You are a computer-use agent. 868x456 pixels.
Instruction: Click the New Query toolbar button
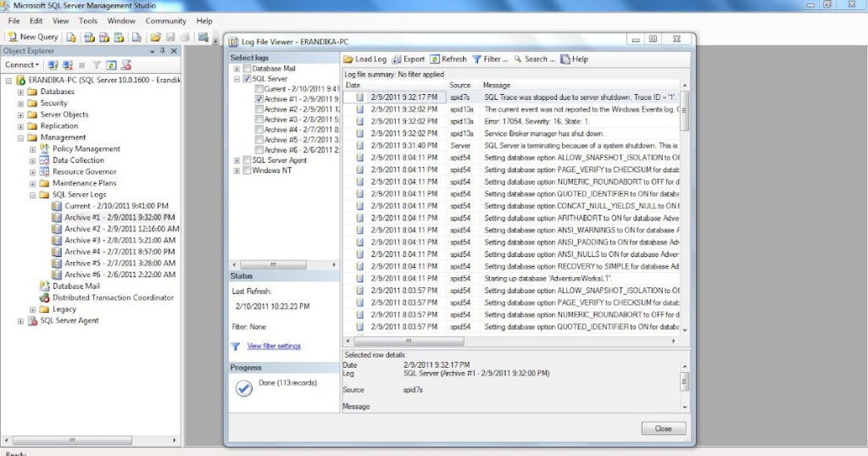33,37
